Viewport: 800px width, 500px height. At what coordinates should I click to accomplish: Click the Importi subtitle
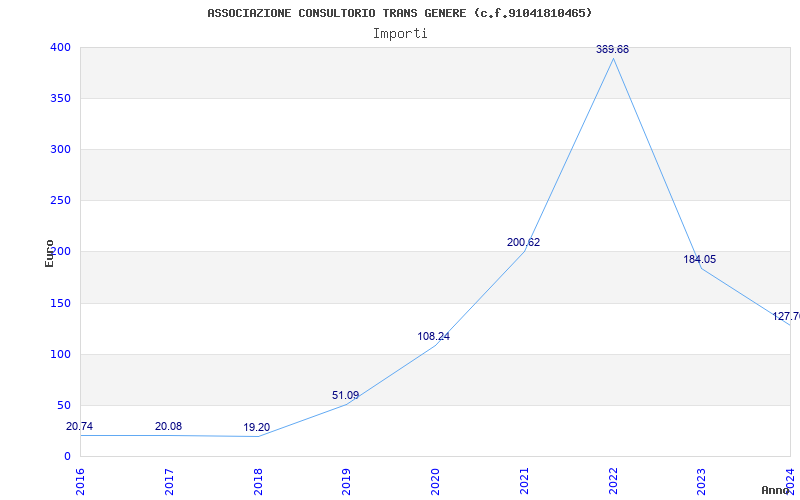pos(400,34)
